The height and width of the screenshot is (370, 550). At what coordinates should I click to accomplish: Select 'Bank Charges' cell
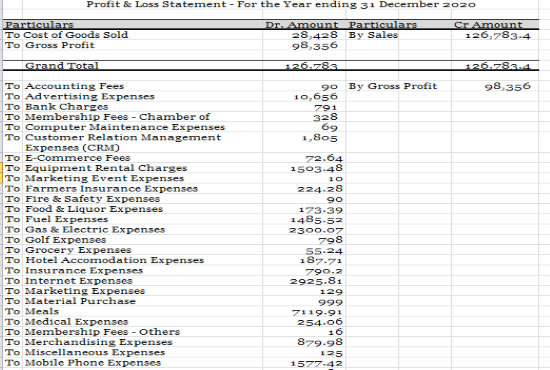point(67,107)
